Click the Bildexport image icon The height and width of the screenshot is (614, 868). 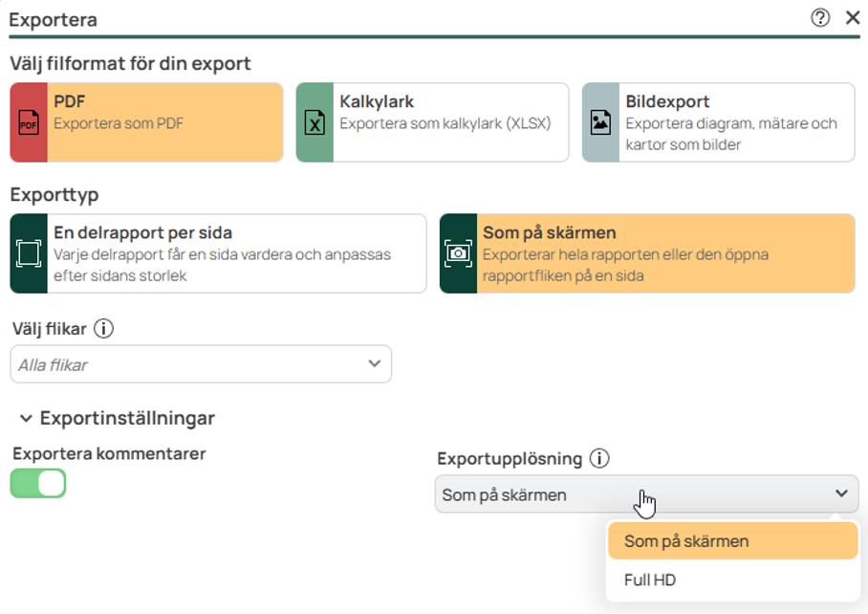coord(600,122)
